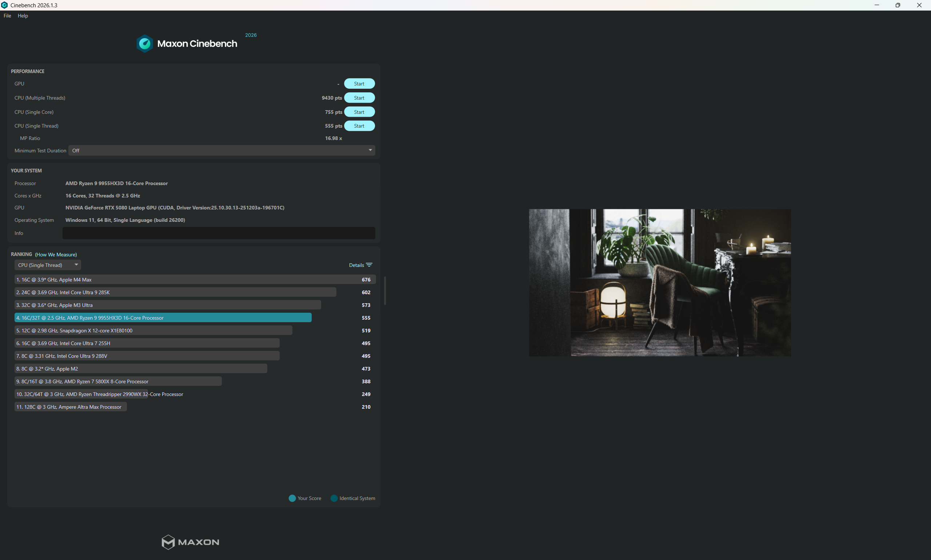
Task: Start the CPU (Multiple Threads) test
Action: 359,98
